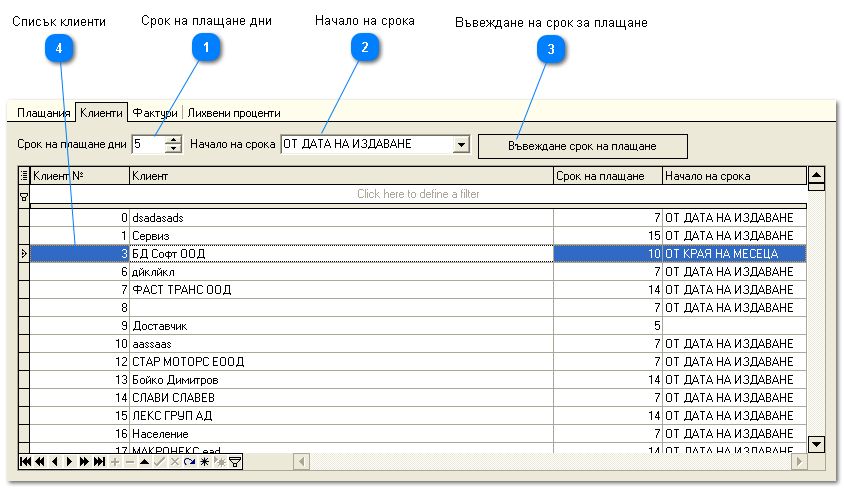
Task: Refresh data with blue arrow icon
Action: point(189,462)
